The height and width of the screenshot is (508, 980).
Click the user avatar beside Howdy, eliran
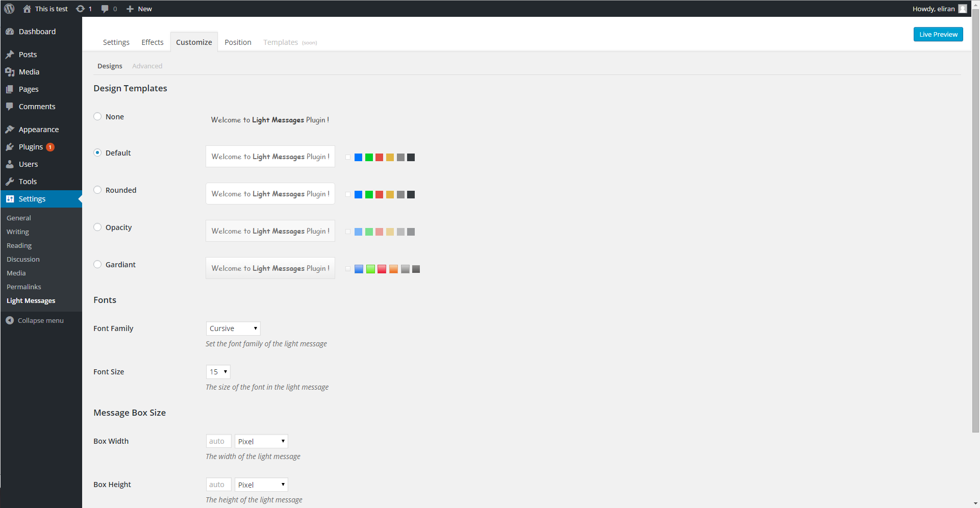point(963,9)
